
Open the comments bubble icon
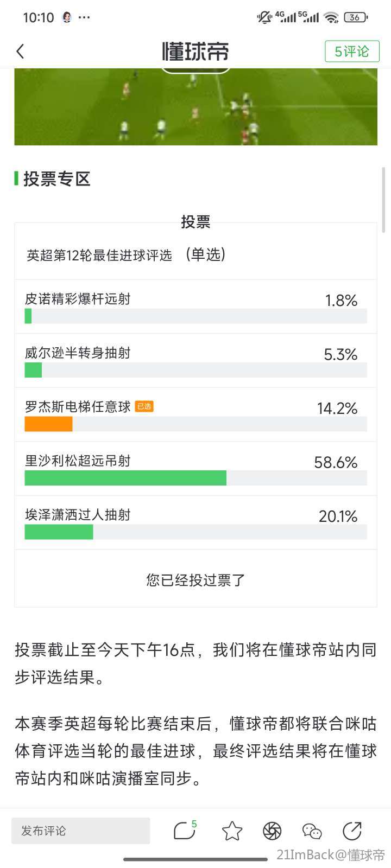tap(185, 831)
